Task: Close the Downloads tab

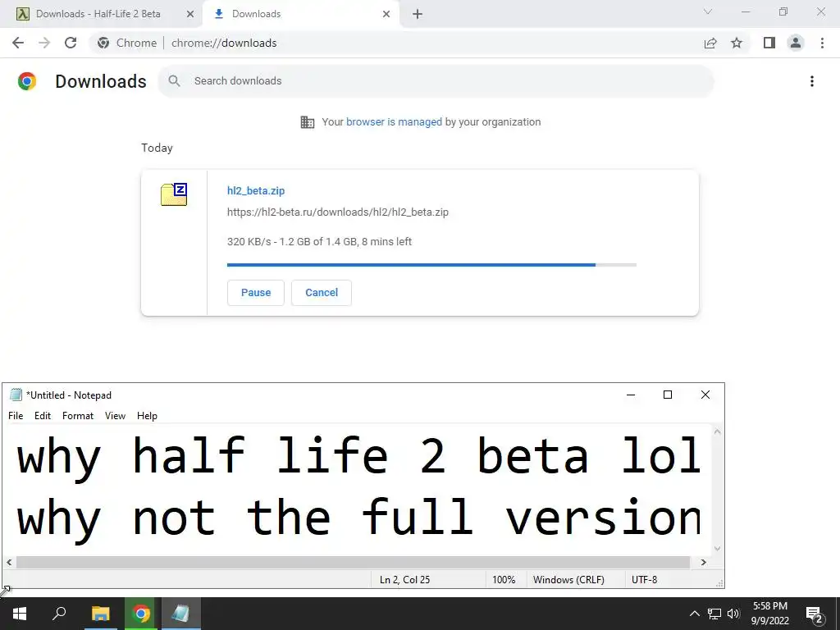Action: [386, 14]
